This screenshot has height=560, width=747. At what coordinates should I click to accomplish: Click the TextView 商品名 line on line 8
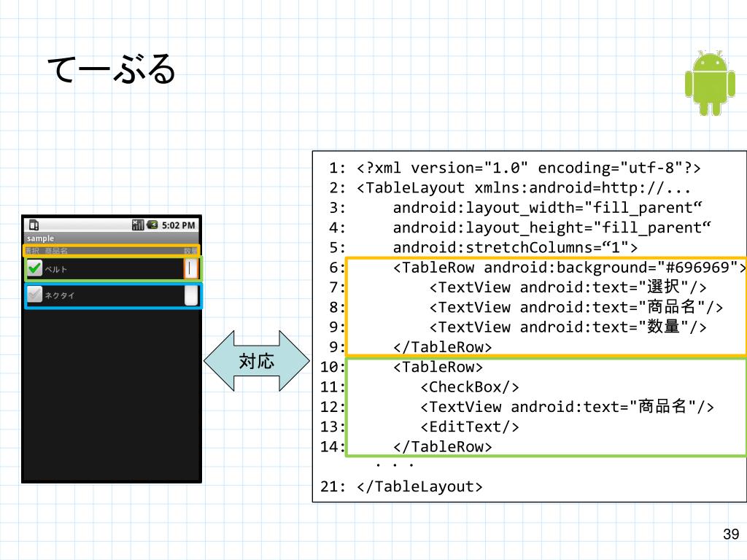[x=576, y=307]
